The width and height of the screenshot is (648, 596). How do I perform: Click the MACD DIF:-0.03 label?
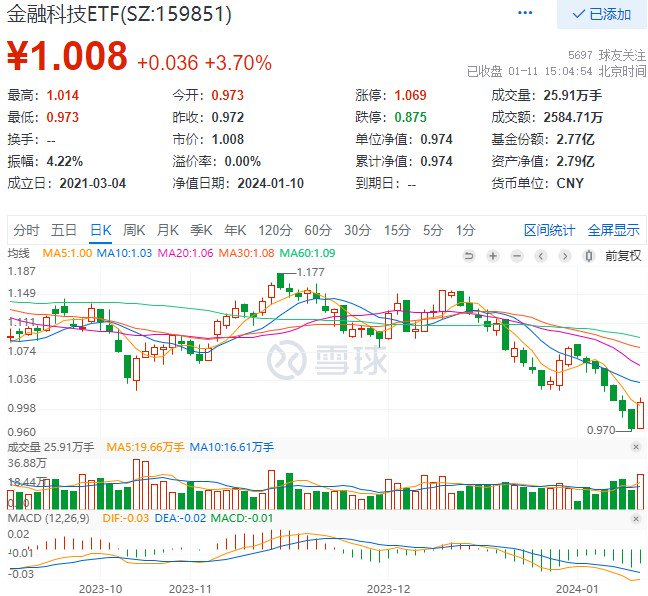click(x=126, y=518)
